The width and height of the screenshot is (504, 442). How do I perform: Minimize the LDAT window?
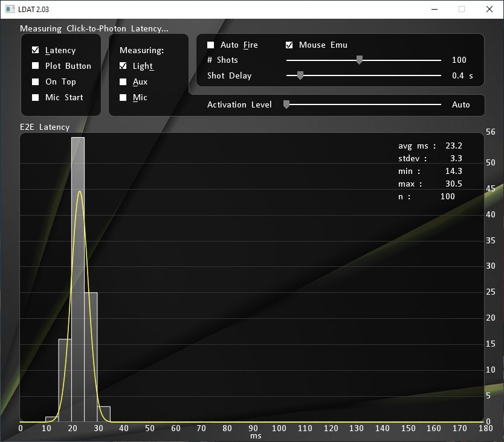click(x=434, y=9)
